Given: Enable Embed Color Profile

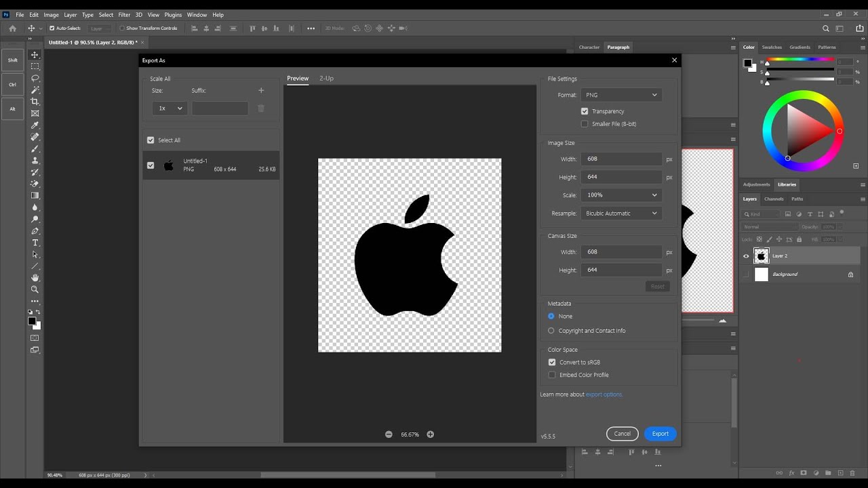Looking at the screenshot, I should tap(552, 375).
